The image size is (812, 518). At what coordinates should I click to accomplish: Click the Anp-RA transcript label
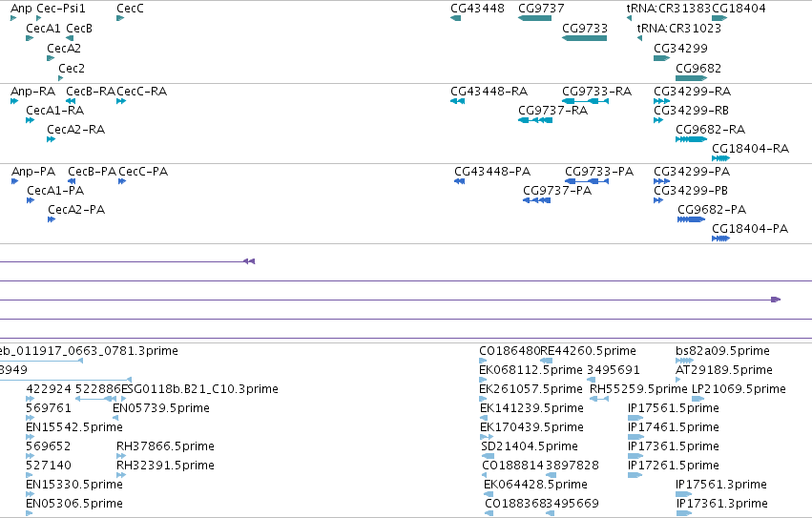coord(32,92)
